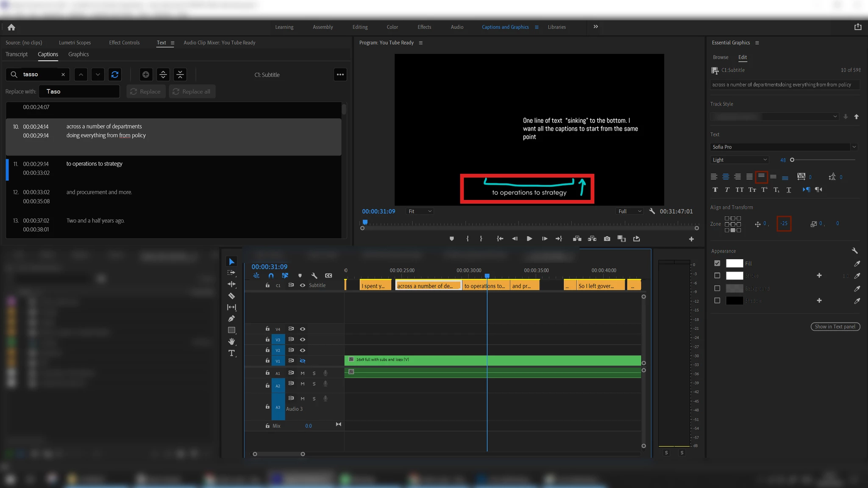Image resolution: width=868 pixels, height=488 pixels.
Task: Select the Type tool
Action: coord(231,353)
